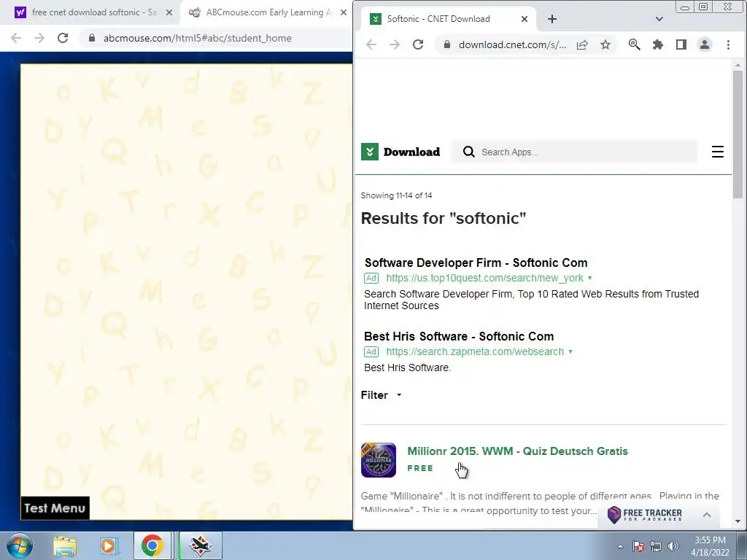Click the scrollbar up arrow on the CNET page
Screen dimensions: 747x560
[x=738, y=65]
